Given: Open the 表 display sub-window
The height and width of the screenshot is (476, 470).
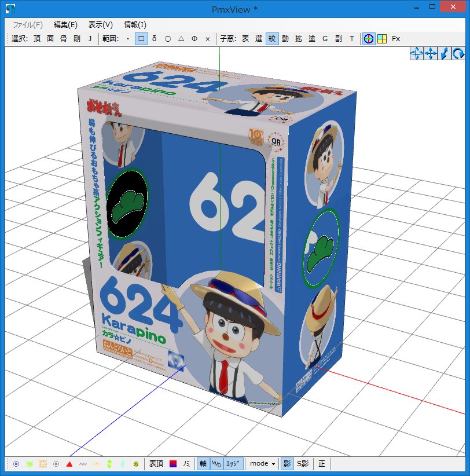Looking at the screenshot, I should coord(245,39).
